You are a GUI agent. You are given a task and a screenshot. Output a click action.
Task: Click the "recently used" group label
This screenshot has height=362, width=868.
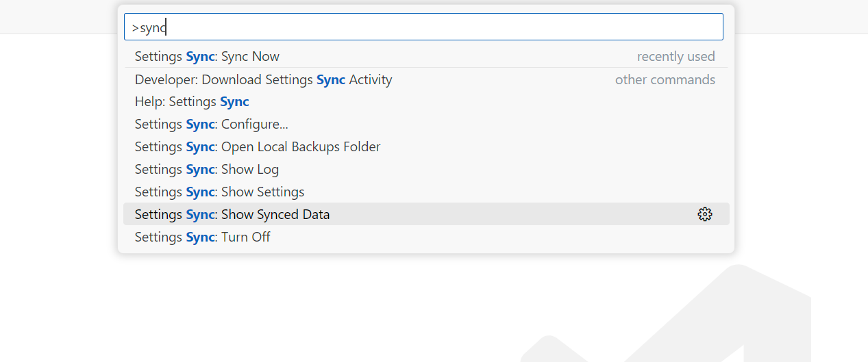point(675,57)
